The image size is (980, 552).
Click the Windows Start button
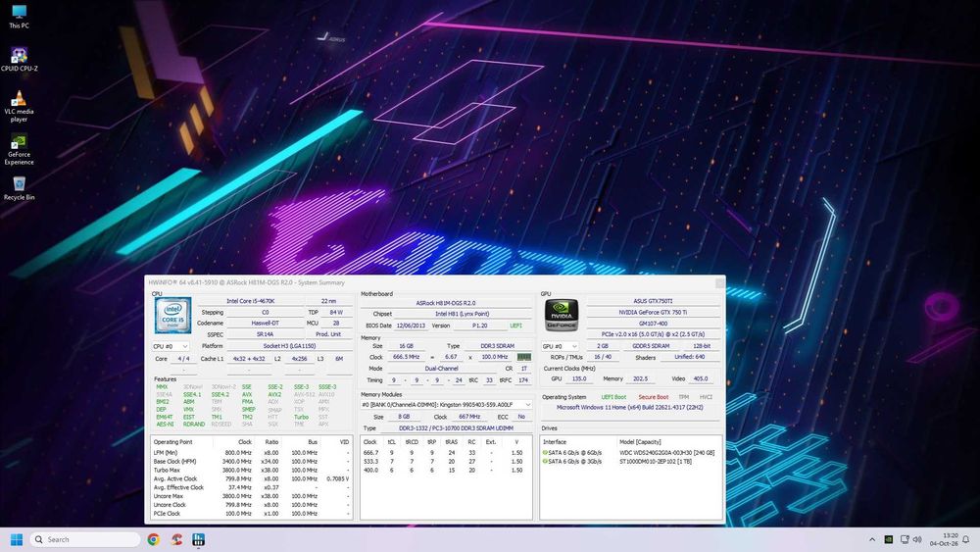[17, 539]
